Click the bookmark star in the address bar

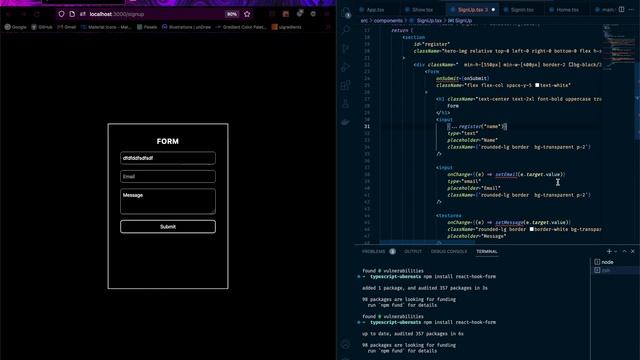click(x=247, y=14)
